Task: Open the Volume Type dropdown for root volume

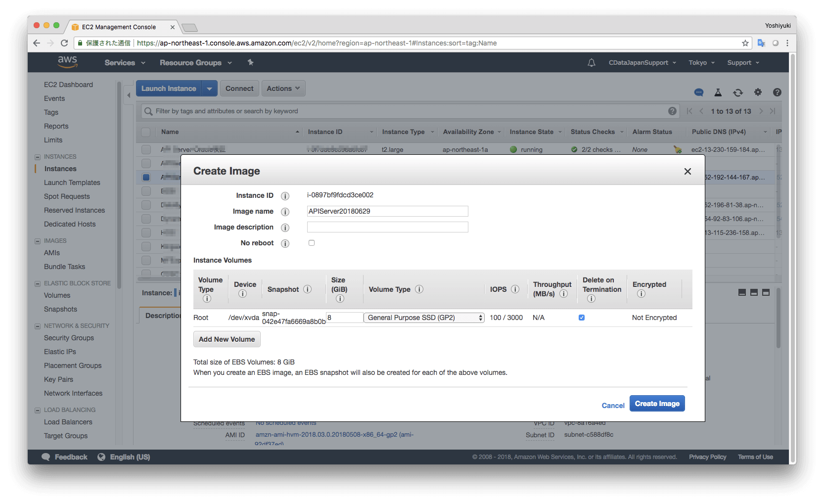Action: click(424, 318)
